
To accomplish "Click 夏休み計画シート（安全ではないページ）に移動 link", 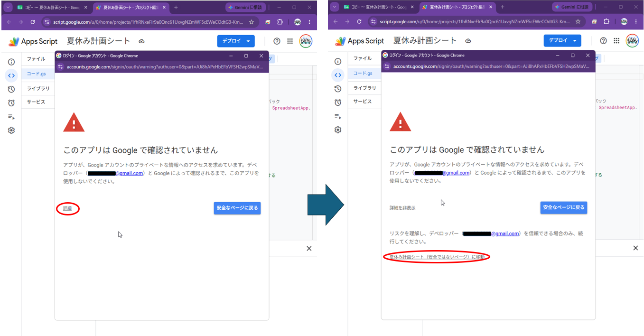I will click(437, 257).
